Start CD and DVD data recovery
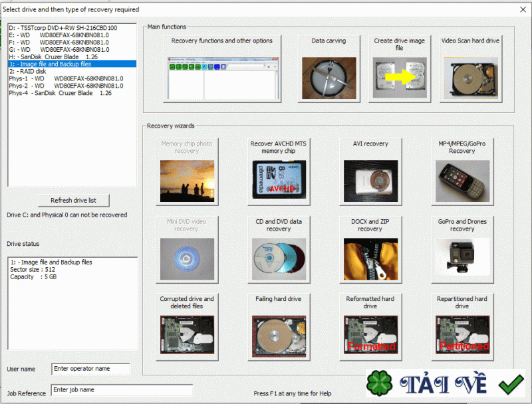Screen dimensions: 532x404 (279, 249)
